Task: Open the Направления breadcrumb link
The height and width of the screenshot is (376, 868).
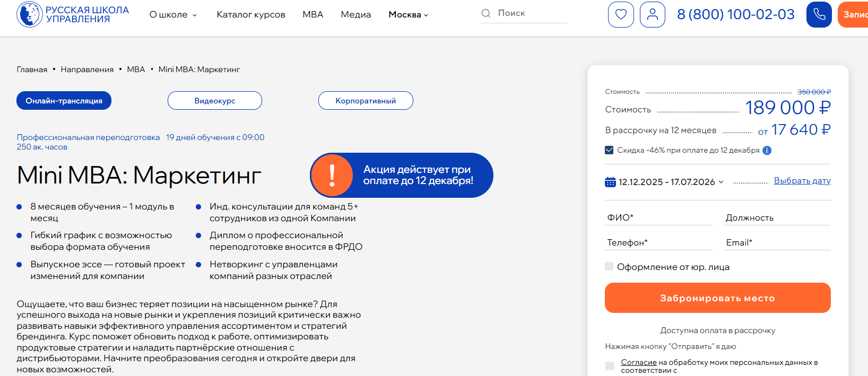Action: (x=87, y=69)
